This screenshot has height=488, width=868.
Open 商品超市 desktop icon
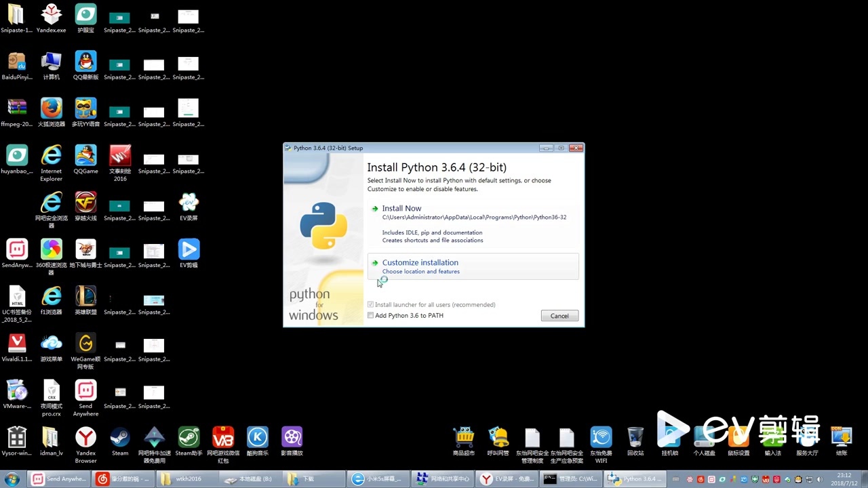[464, 441]
